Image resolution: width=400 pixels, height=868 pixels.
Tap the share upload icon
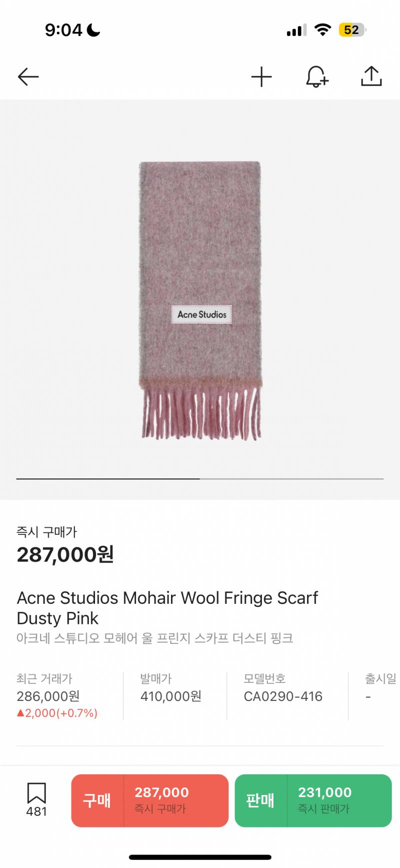371,77
